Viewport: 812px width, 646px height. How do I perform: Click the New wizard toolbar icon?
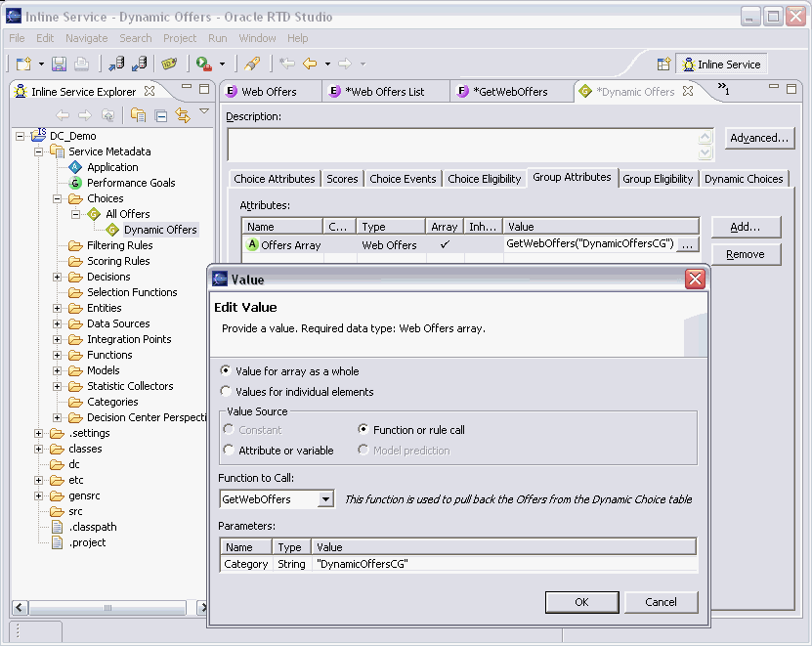23,64
